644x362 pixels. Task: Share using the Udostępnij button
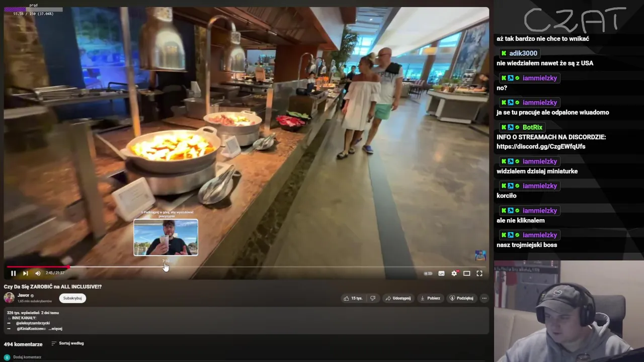point(398,298)
